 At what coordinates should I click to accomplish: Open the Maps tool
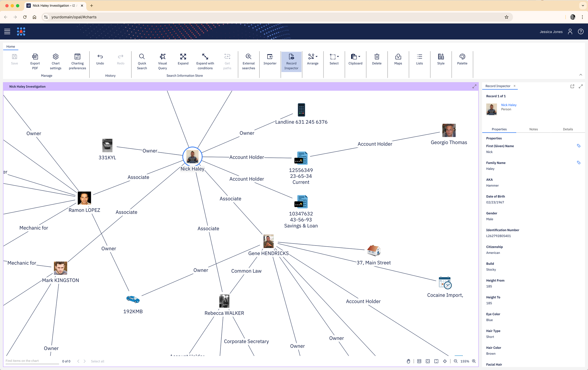tap(398, 59)
